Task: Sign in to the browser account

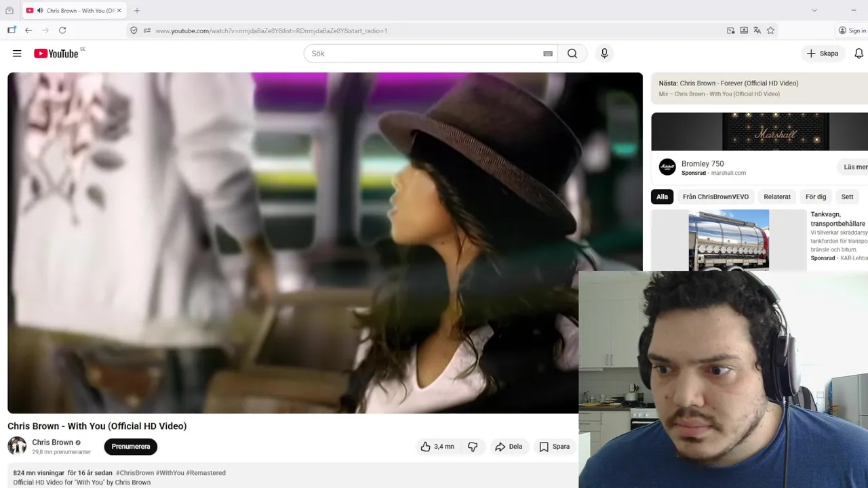Action: [x=852, y=30]
